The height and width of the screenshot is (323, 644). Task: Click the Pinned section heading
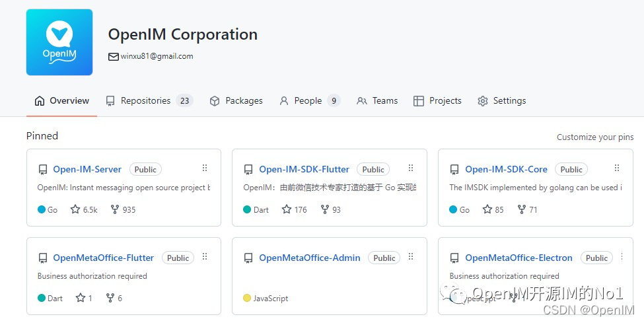pos(42,136)
